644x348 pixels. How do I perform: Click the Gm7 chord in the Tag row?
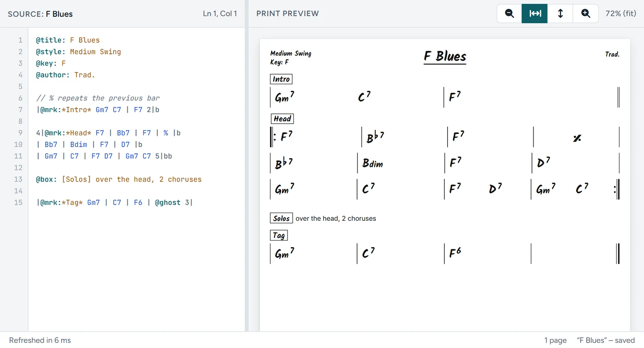284,253
